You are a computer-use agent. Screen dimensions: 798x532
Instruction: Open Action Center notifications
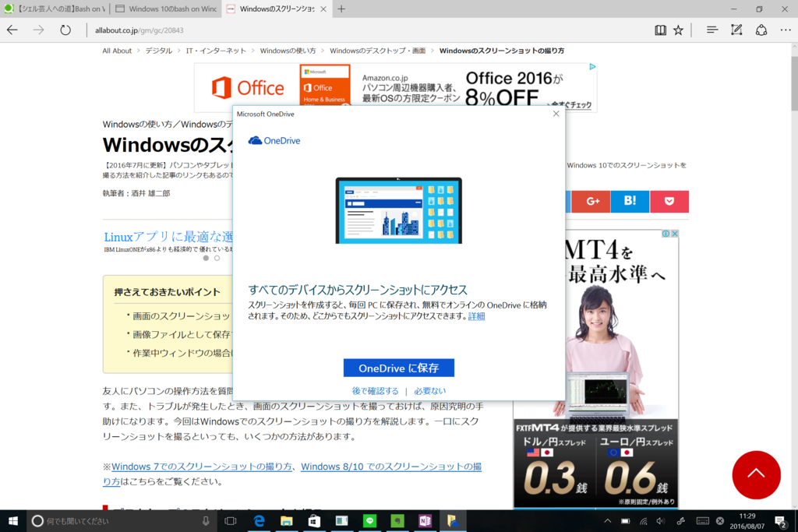coord(781,521)
